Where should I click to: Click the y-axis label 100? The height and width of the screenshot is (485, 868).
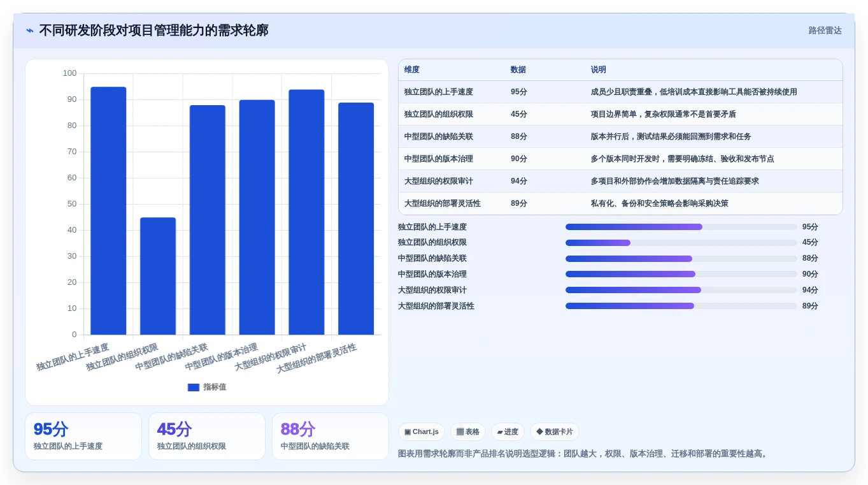(x=69, y=73)
